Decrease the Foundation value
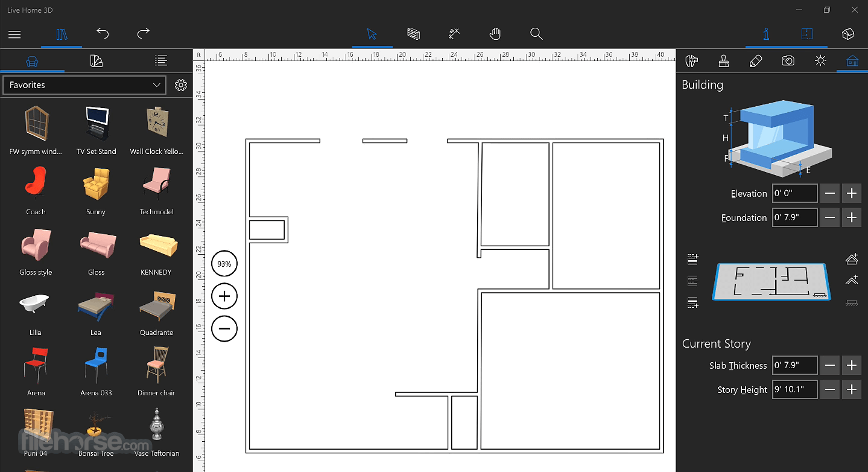 pyautogui.click(x=831, y=218)
